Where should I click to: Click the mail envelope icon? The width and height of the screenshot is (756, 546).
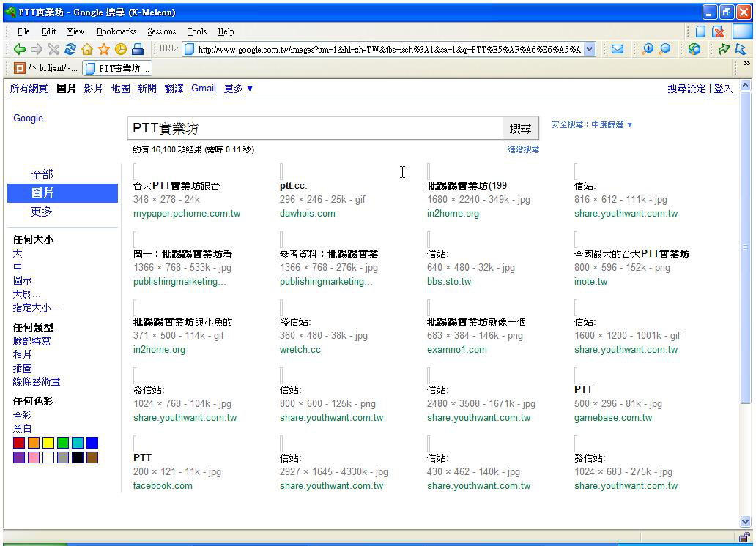(618, 50)
